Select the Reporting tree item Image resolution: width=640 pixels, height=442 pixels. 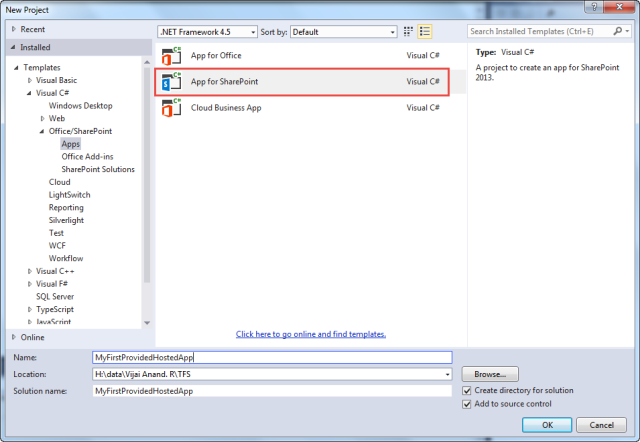(66, 207)
